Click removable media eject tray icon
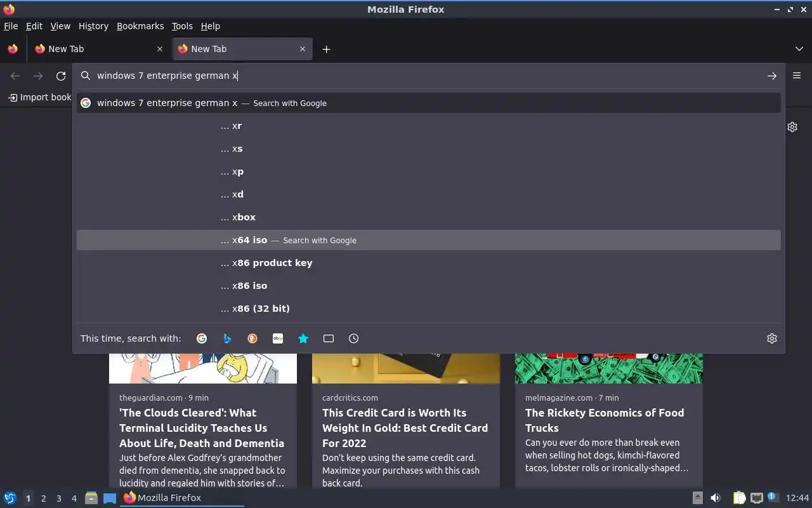The width and height of the screenshot is (812, 508). [697, 498]
